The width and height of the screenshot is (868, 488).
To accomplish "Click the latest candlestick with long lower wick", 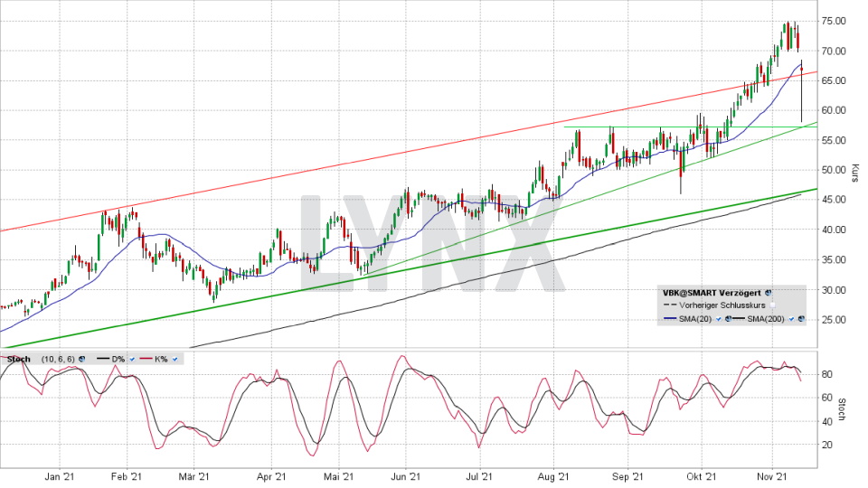I will 802,90.
